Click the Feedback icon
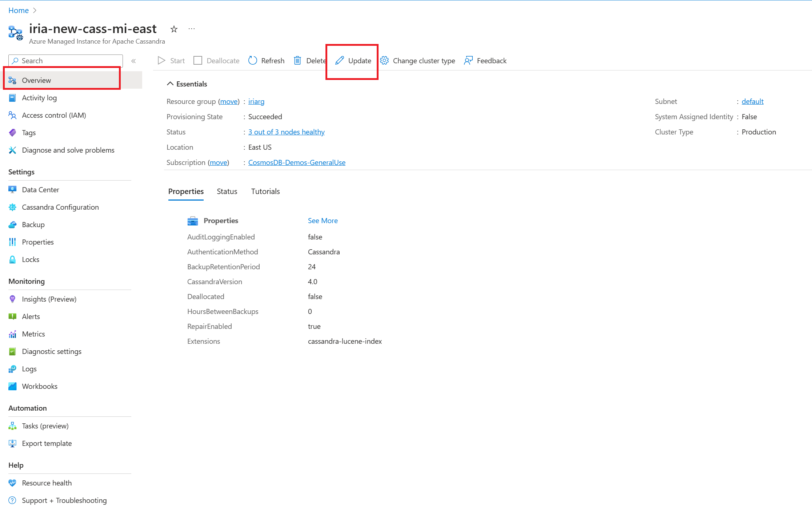 pyautogui.click(x=468, y=60)
